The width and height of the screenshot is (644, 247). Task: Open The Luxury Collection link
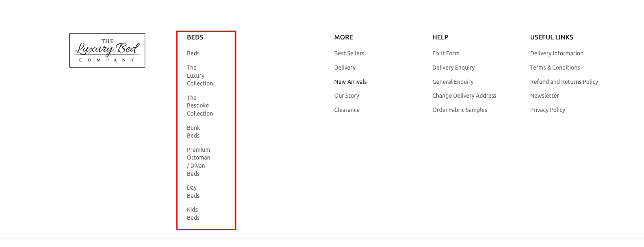(200, 76)
